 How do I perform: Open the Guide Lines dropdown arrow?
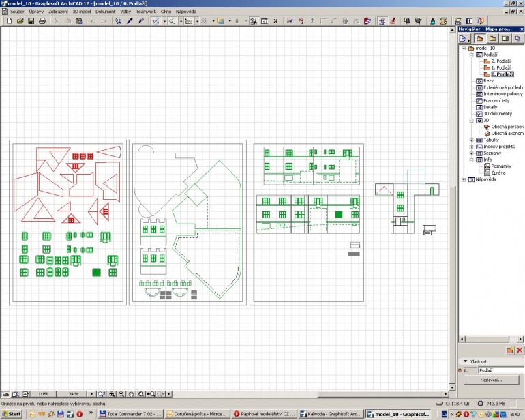(x=164, y=20)
